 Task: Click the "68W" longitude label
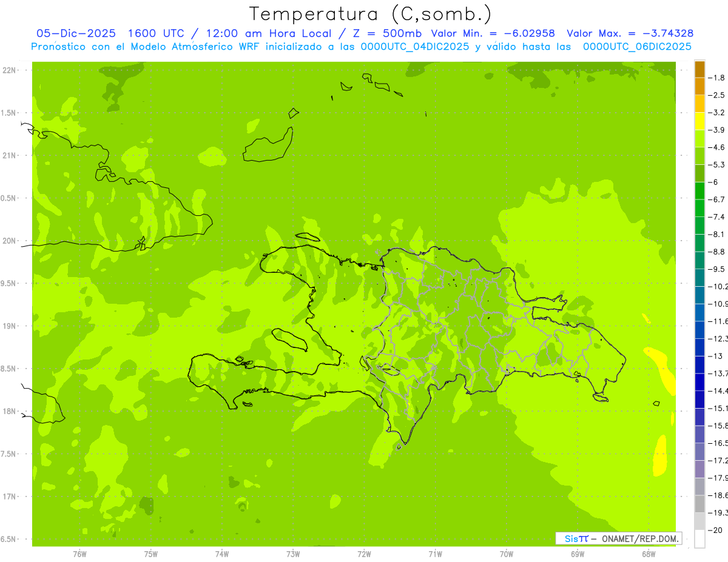[x=649, y=554]
